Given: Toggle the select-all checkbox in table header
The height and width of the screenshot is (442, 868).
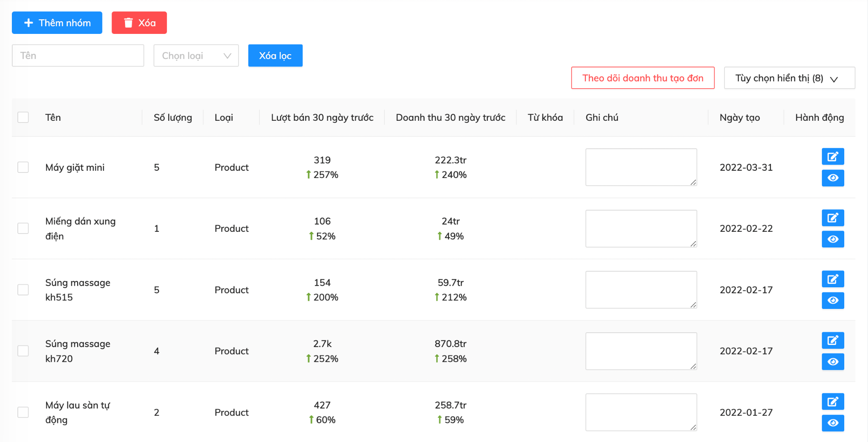Looking at the screenshot, I should click(x=23, y=117).
